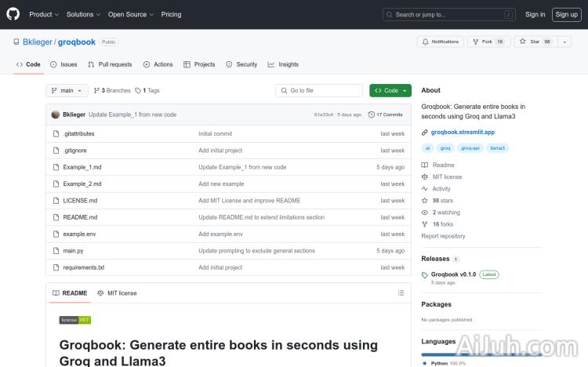Click the GitHub logo icon
The image size is (588, 367).
pyautogui.click(x=13, y=14)
